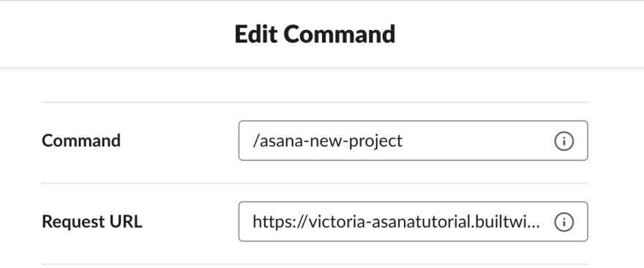Click the Request URL field label

(x=92, y=222)
